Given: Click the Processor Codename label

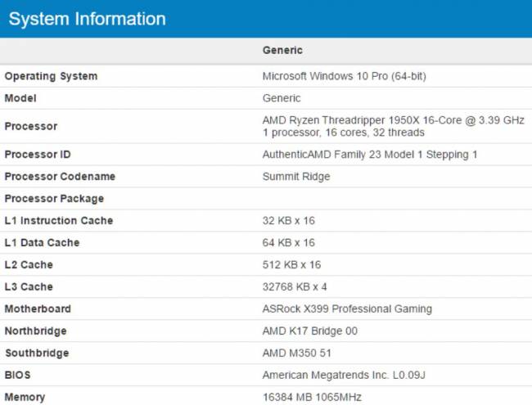Looking at the screenshot, I should point(60,177).
